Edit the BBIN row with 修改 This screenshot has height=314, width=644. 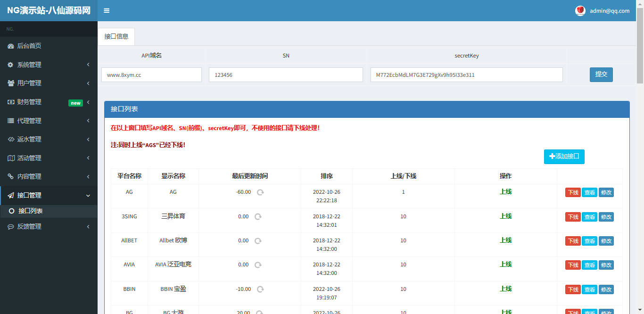606,289
